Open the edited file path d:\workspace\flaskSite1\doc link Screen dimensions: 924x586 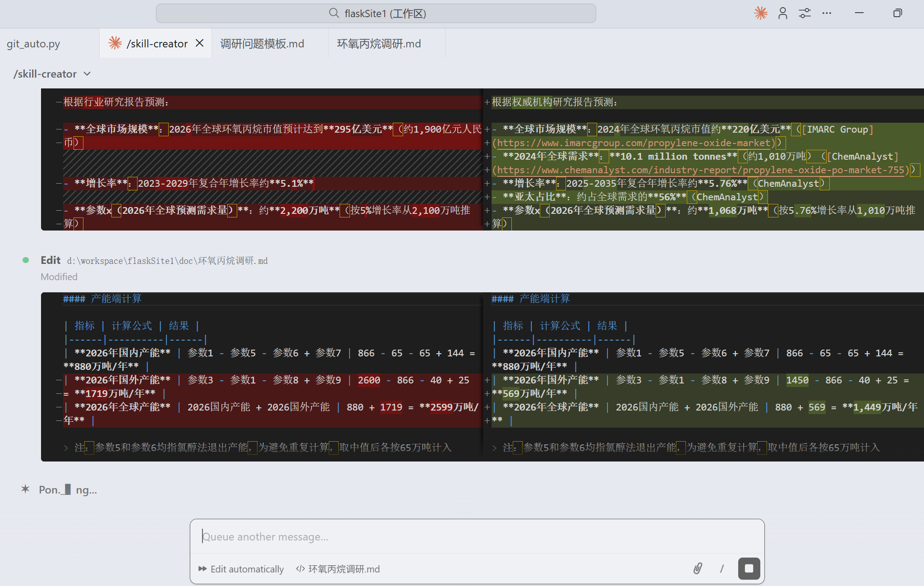tap(167, 261)
